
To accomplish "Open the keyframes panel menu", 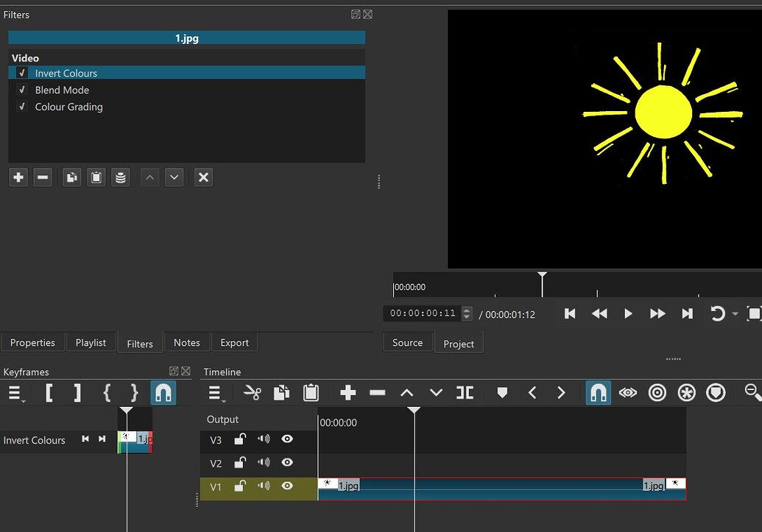I will [x=15, y=393].
